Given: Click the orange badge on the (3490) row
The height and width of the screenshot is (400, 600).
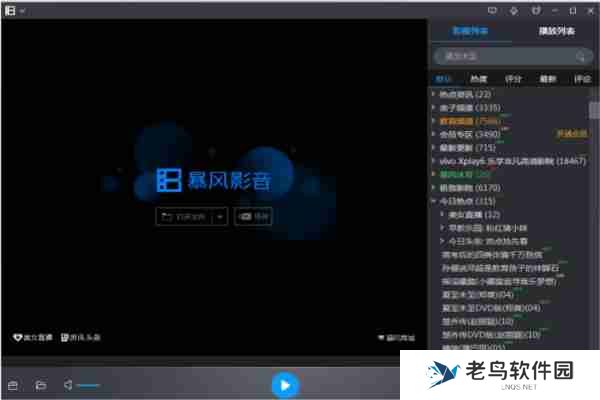Looking at the screenshot, I should pyautogui.click(x=572, y=133).
